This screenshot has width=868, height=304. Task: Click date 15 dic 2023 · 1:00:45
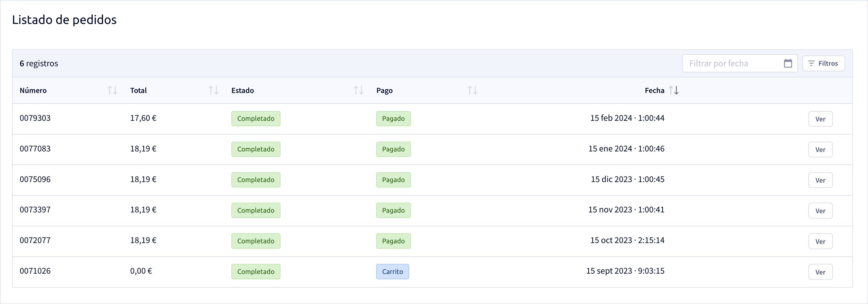627,179
